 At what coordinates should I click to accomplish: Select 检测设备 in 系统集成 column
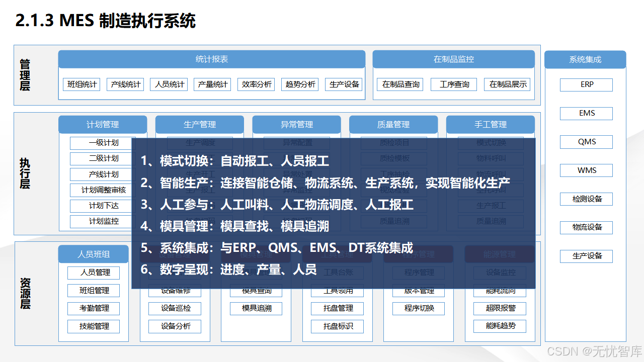coord(586,199)
